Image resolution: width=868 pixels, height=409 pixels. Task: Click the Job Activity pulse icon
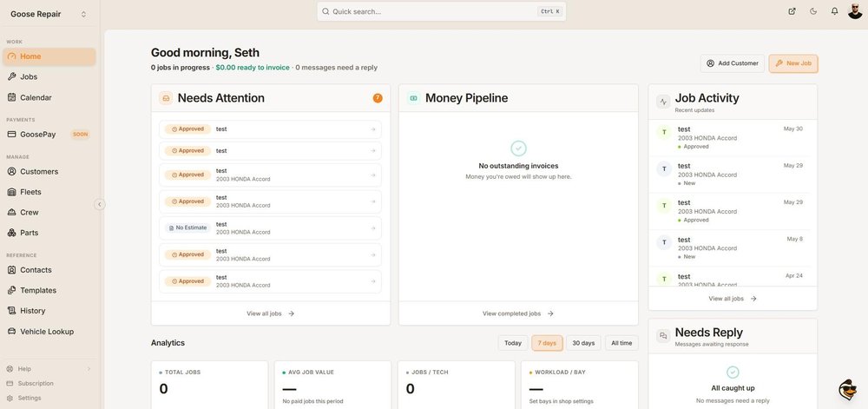coord(663,102)
